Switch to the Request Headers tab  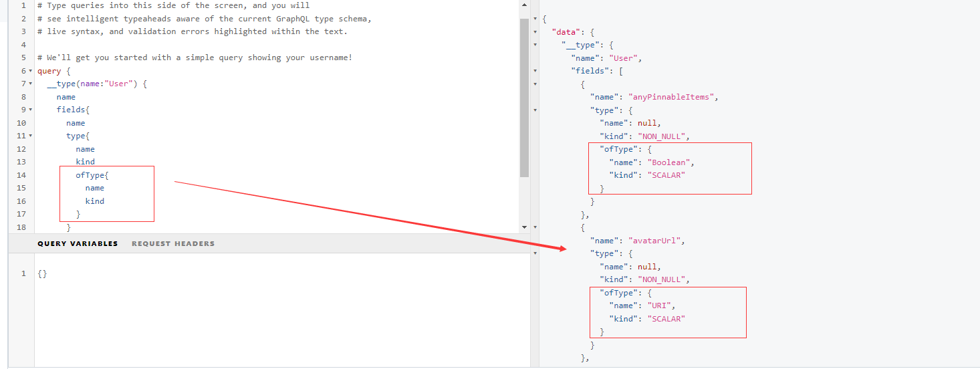tap(173, 244)
